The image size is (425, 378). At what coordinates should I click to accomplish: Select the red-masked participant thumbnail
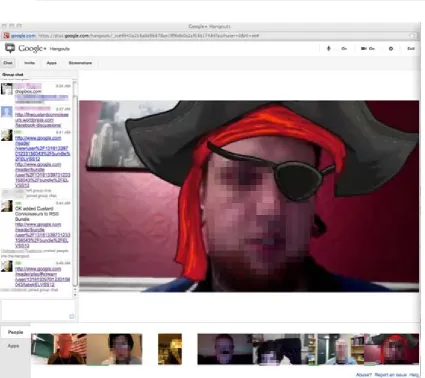[59, 349]
